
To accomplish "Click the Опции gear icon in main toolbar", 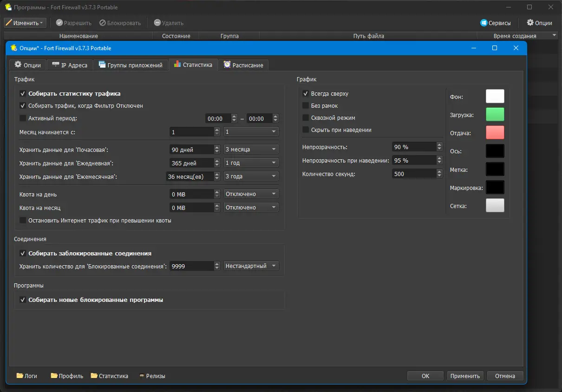I will click(x=530, y=22).
